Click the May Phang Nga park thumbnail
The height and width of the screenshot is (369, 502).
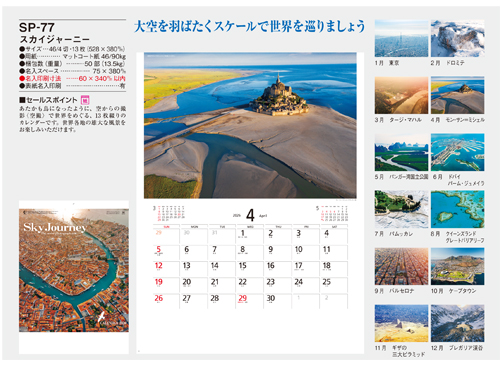coord(401,152)
